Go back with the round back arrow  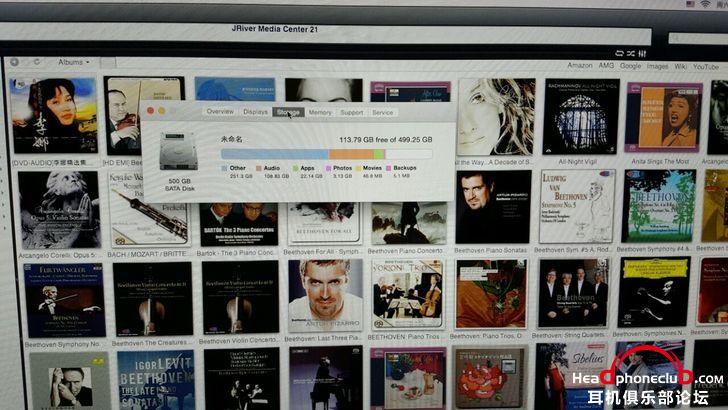pos(14,62)
